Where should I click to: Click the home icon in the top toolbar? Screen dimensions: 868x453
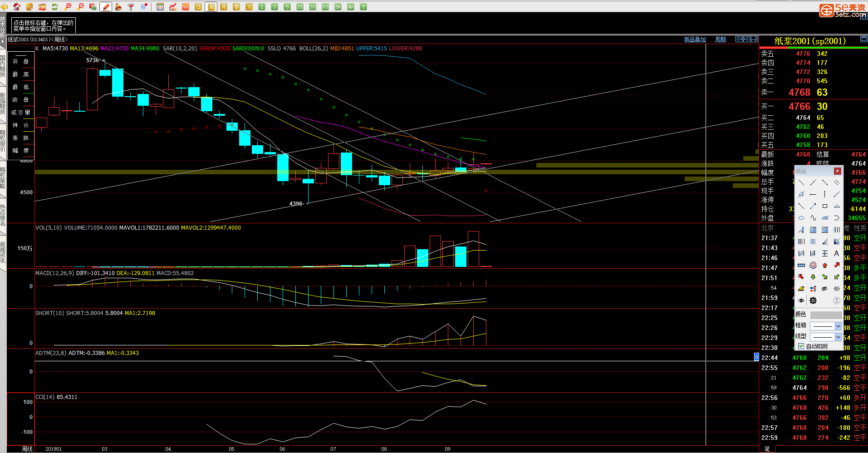17,7
